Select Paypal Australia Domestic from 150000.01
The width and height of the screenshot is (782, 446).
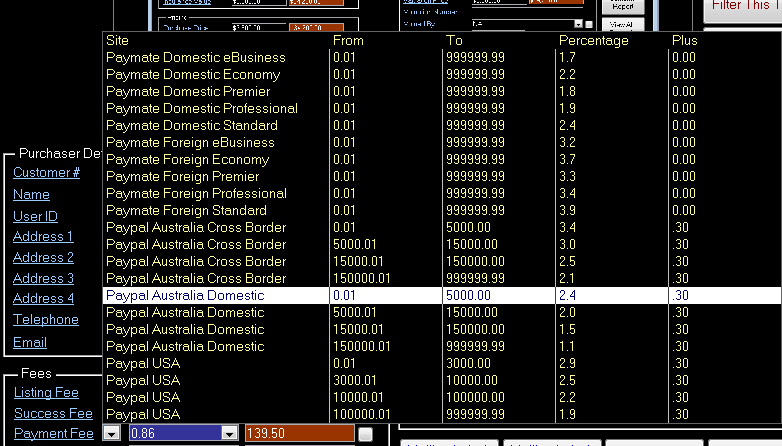click(442, 346)
